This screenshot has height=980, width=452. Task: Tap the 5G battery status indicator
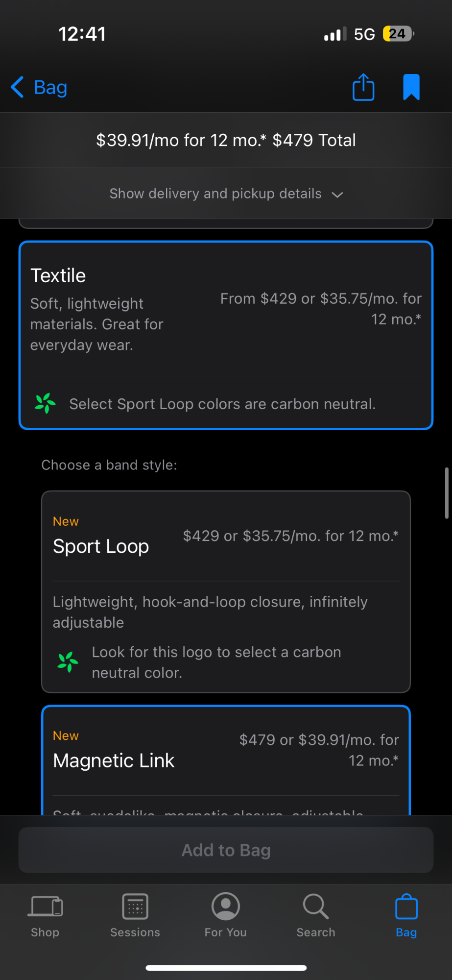[399, 34]
